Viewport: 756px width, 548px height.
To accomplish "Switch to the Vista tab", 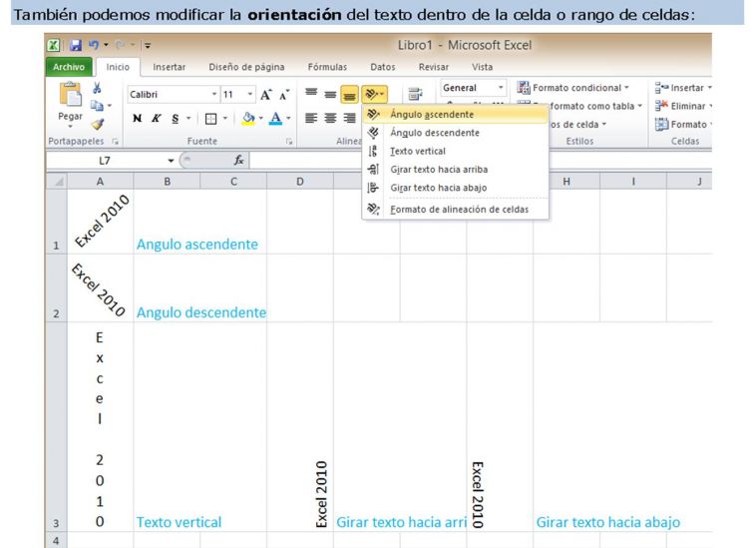I will [x=482, y=67].
